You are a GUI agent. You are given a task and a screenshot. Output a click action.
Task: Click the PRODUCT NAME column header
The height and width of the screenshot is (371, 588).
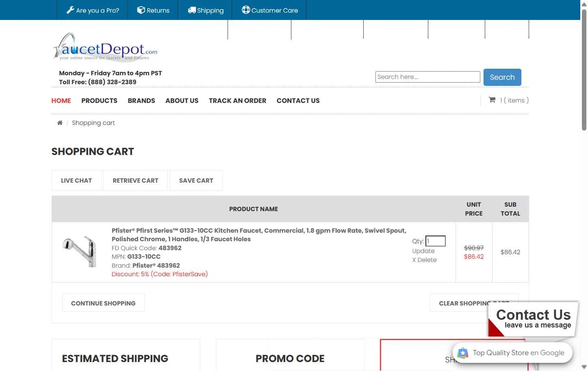coord(254,209)
